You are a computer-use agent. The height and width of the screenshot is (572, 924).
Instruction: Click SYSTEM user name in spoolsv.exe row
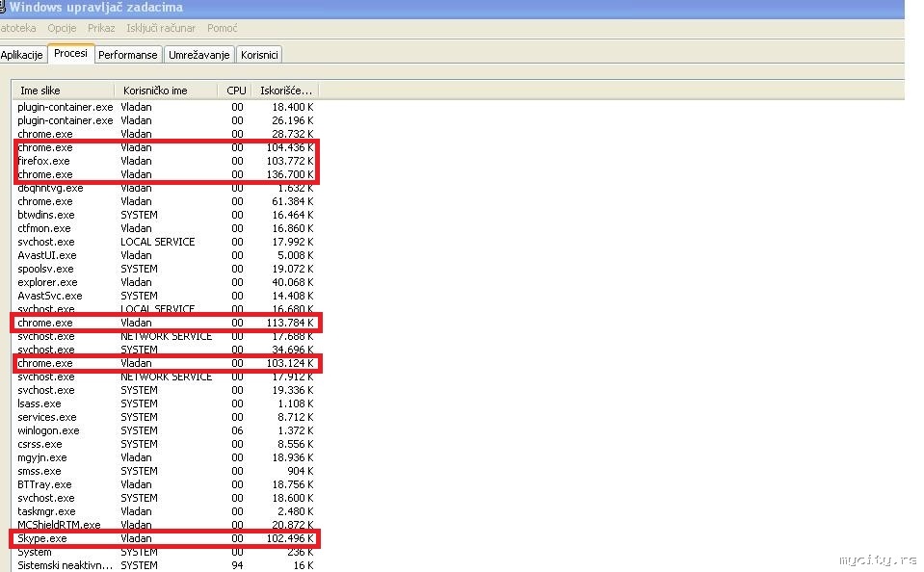pyautogui.click(x=139, y=270)
